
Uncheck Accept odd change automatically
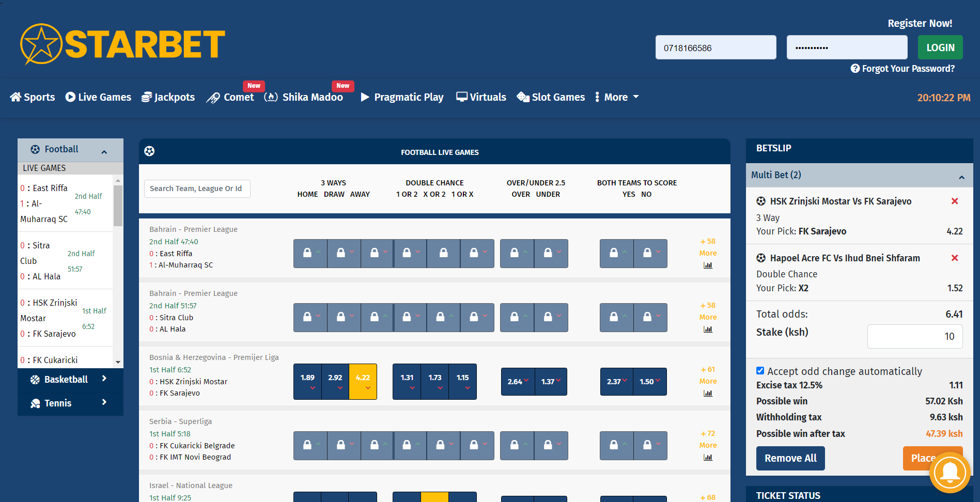(x=760, y=370)
